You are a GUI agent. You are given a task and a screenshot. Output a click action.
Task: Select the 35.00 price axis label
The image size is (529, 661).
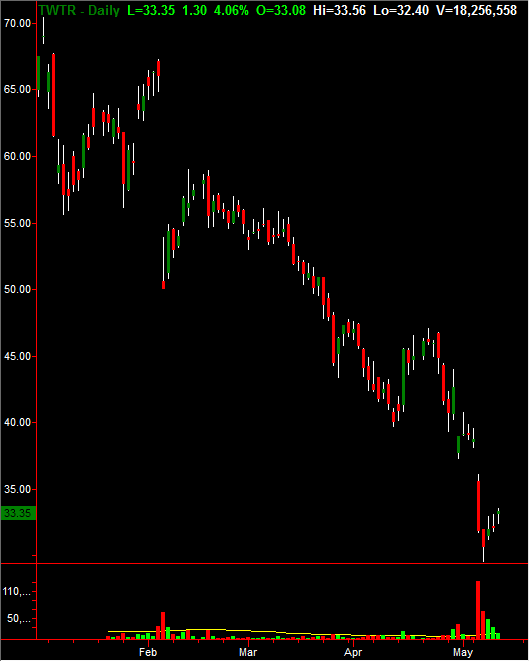click(x=18, y=489)
